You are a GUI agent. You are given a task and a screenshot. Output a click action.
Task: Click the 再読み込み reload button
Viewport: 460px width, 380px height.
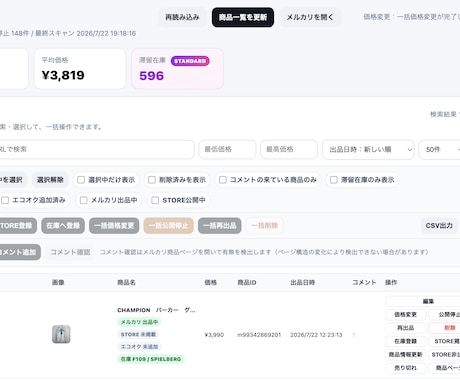pos(182,17)
